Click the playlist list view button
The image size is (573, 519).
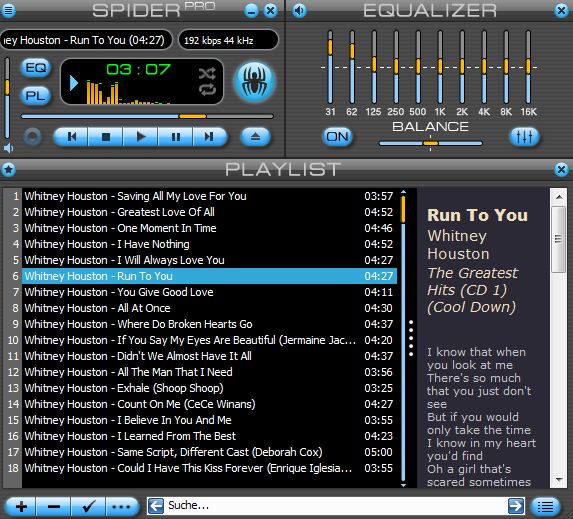pyautogui.click(x=545, y=507)
